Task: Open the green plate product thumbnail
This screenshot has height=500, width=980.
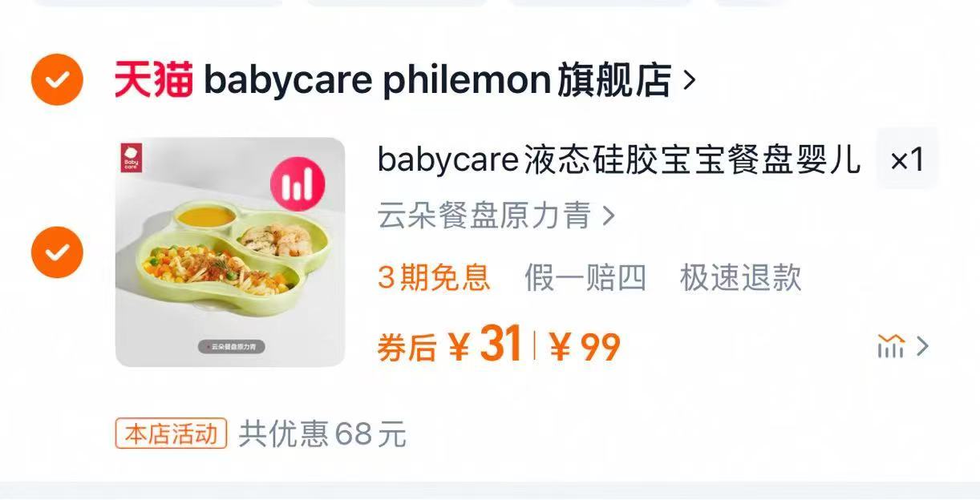Action: [230, 252]
